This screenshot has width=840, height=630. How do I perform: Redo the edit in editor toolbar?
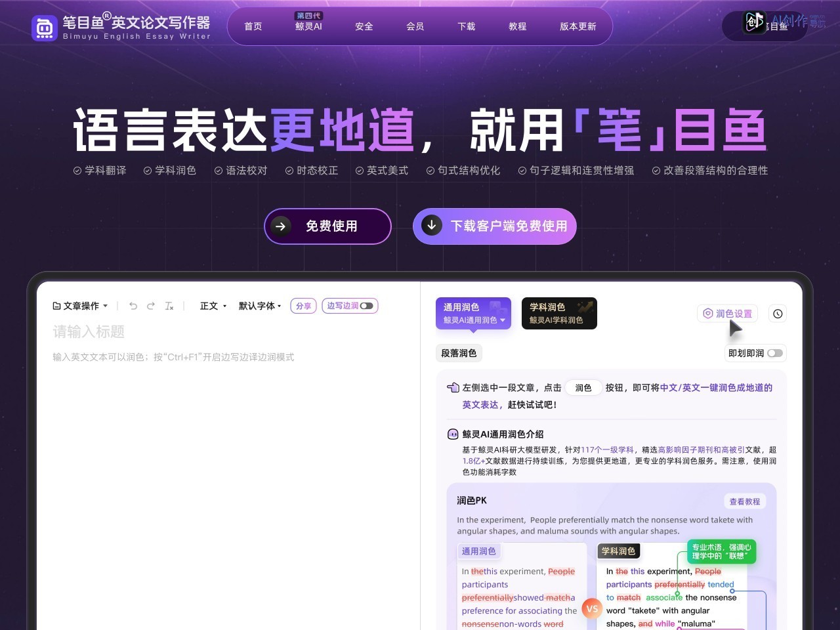(151, 306)
